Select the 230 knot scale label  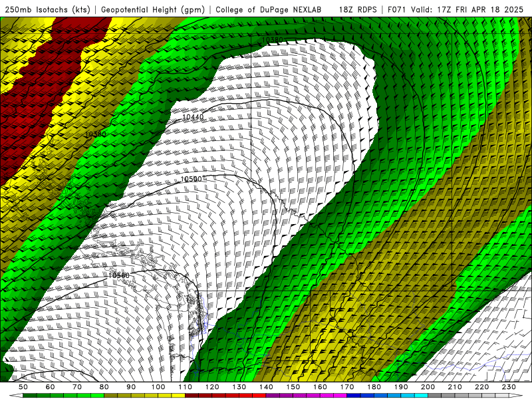(509, 387)
